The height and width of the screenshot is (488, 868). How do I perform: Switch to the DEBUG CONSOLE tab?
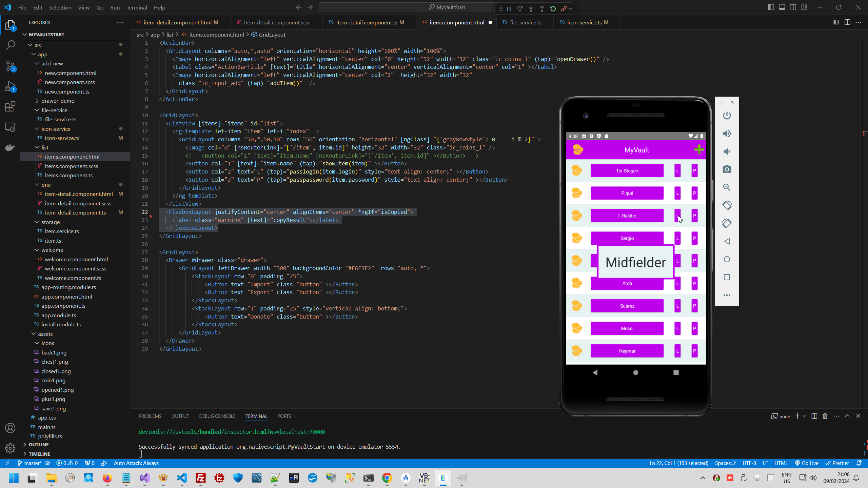coord(217,416)
